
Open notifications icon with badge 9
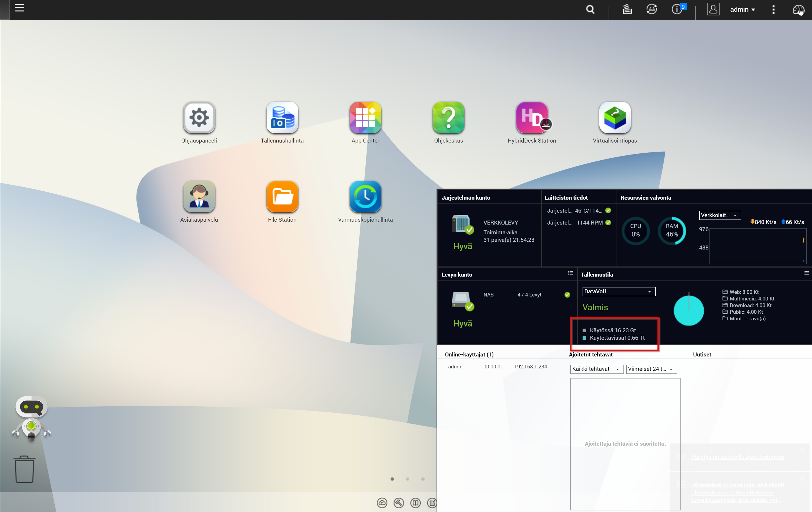tap(677, 9)
